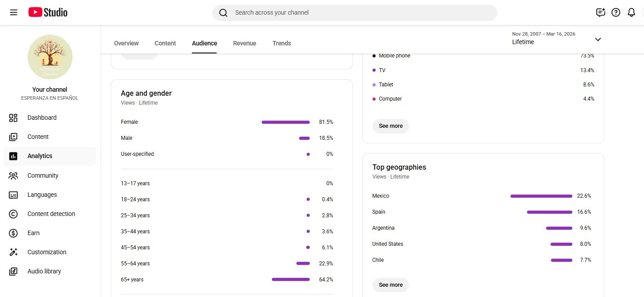The width and height of the screenshot is (644, 297).
Task: Open Customization magic wand icon
Action: point(13,252)
